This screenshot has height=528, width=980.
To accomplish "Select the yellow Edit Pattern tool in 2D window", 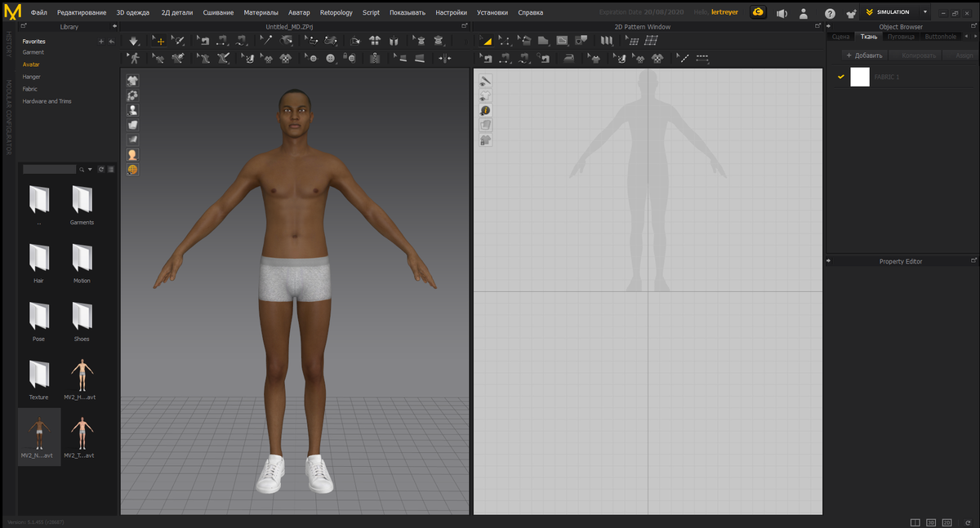I will (486, 41).
